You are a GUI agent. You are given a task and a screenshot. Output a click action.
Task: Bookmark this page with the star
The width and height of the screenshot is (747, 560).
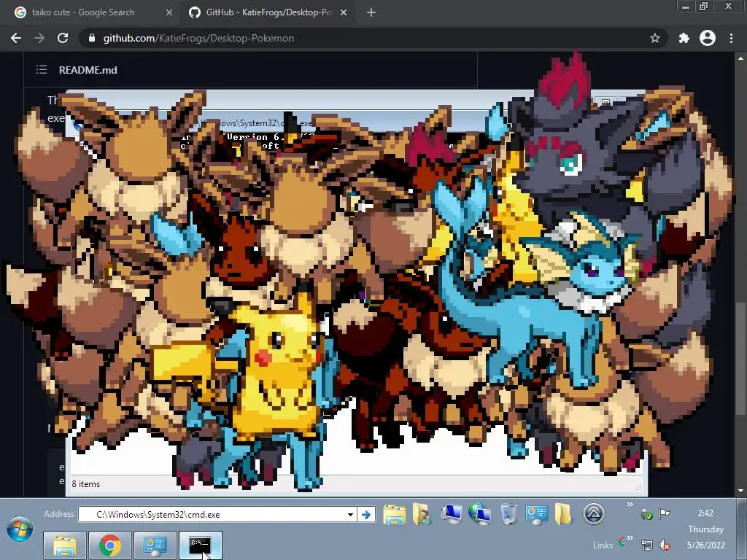pos(655,38)
